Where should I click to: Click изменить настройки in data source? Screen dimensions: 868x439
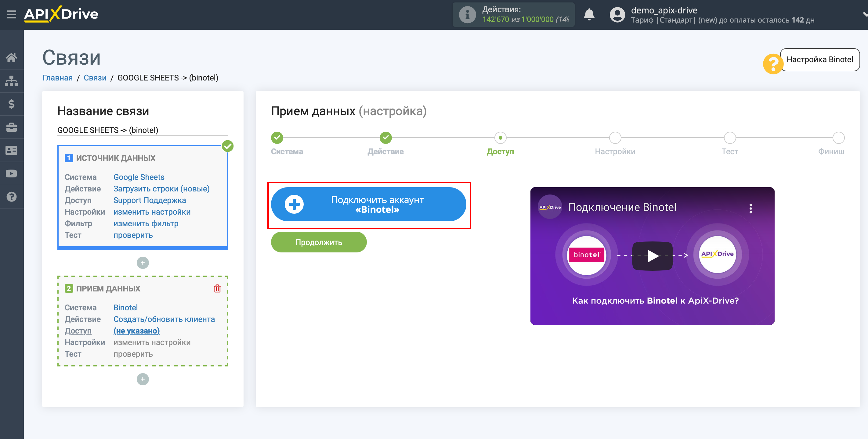(x=152, y=212)
